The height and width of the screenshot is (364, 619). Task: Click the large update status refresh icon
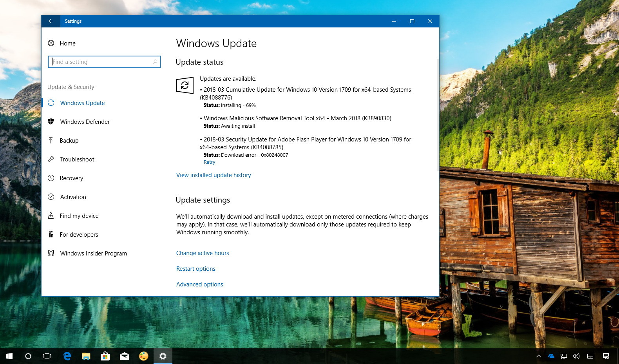click(x=185, y=85)
